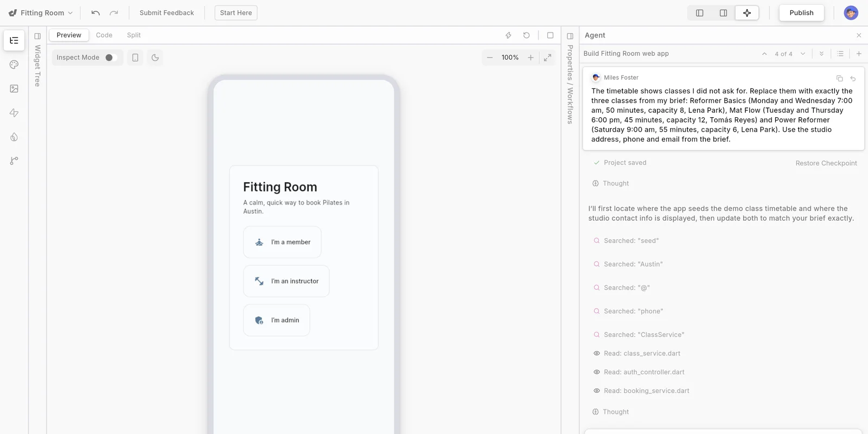Collapse the Widget Tree panel toggle
The image size is (868, 434).
point(37,36)
